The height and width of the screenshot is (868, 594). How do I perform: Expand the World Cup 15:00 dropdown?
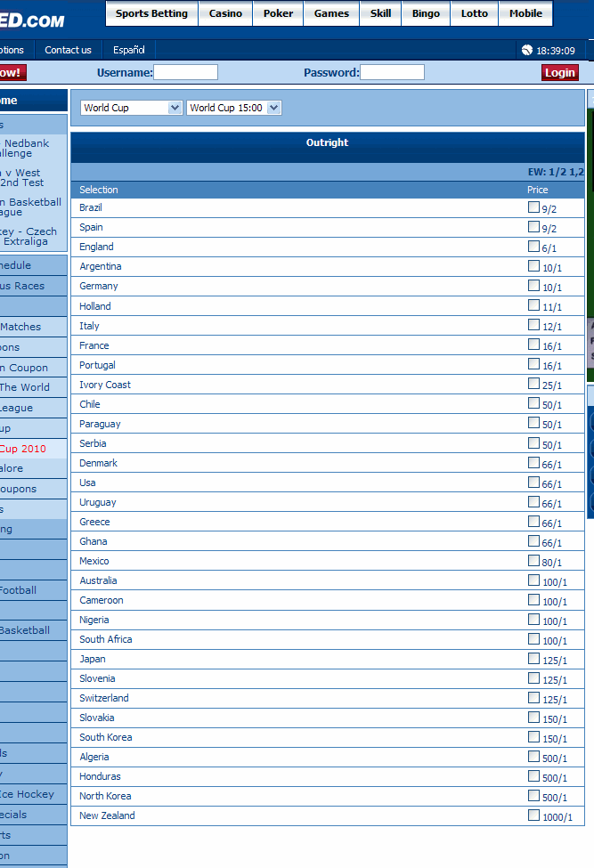point(234,108)
